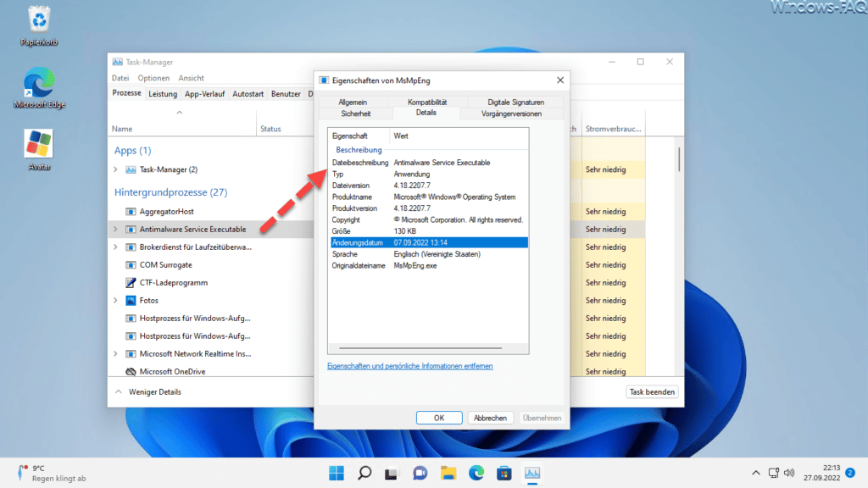This screenshot has width=868, height=488.
Task: Open Kompatibilität tab
Action: tap(427, 102)
